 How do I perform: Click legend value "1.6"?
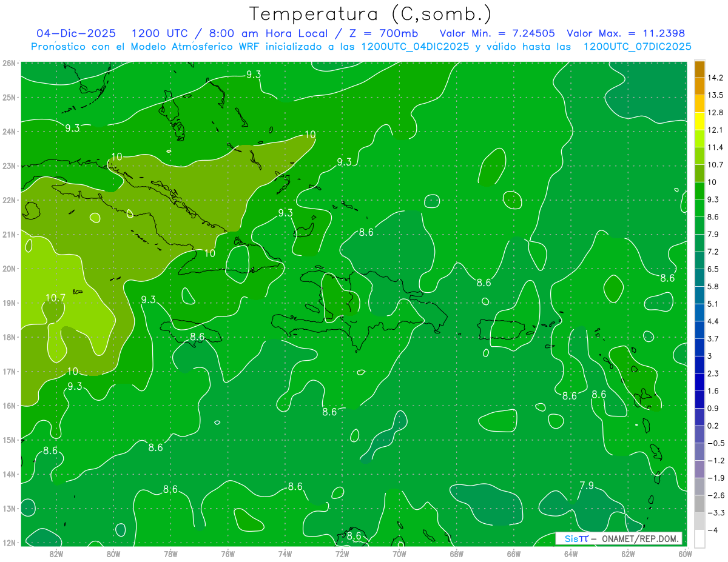click(x=713, y=391)
